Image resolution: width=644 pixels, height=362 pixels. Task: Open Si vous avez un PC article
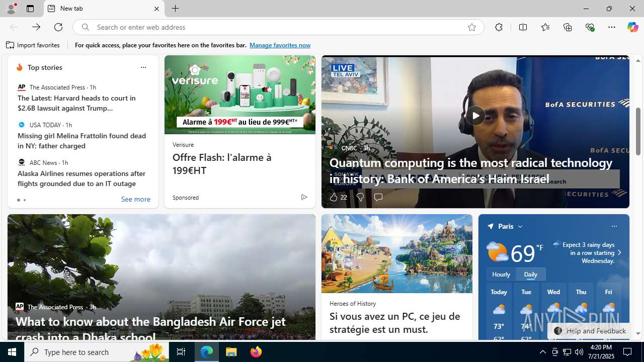pyautogui.click(x=394, y=323)
